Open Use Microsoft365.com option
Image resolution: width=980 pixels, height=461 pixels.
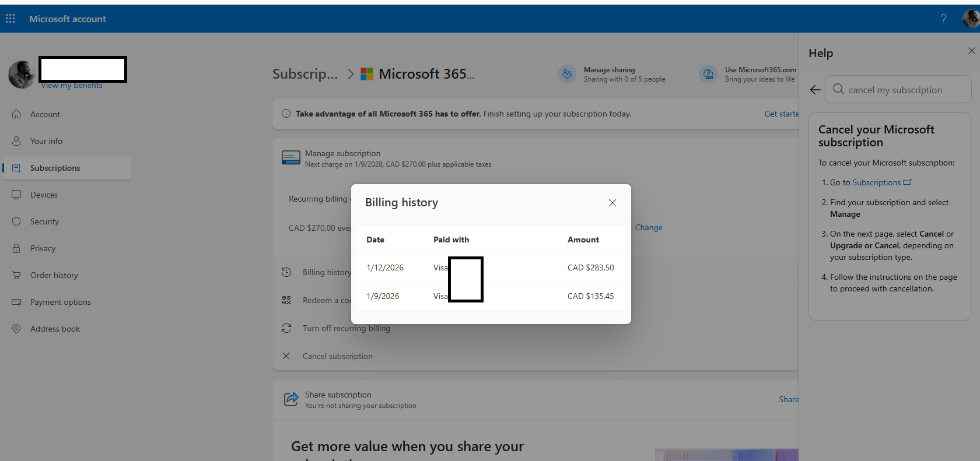click(748, 74)
